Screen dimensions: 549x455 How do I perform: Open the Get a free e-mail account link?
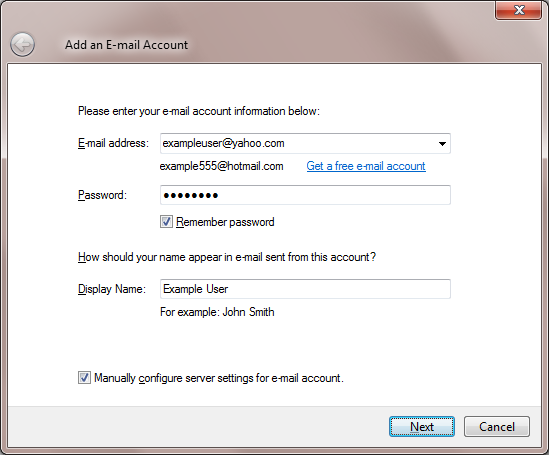tap(366, 166)
